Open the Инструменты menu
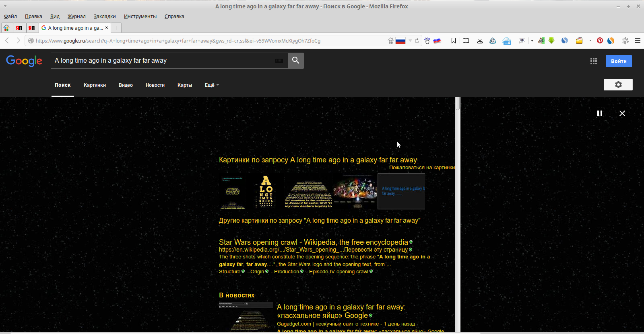This screenshot has height=334, width=644. [x=140, y=16]
